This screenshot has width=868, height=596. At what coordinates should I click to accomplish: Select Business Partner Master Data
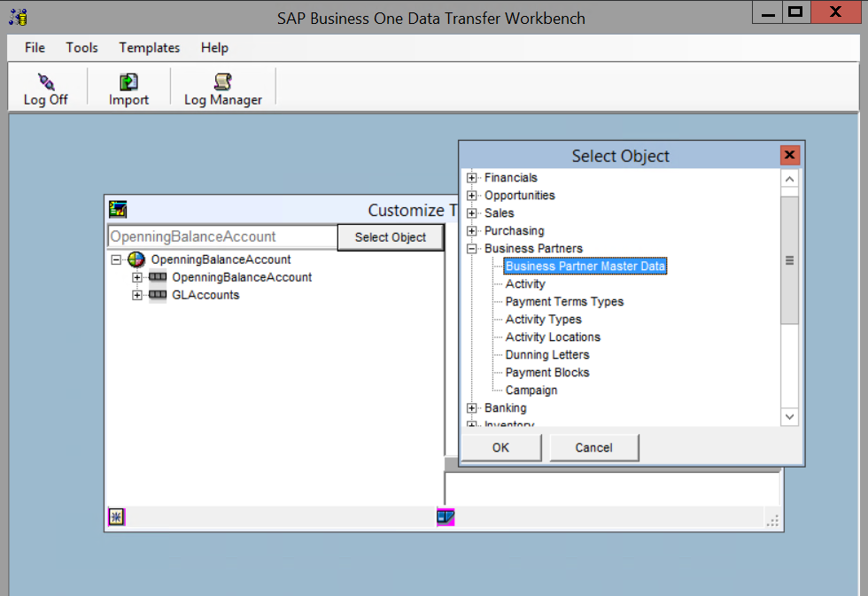coord(585,267)
